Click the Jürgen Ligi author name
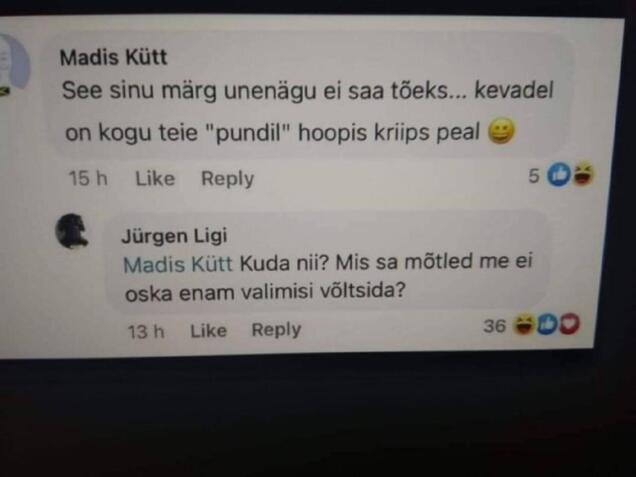This screenshot has height=477, width=636. (174, 236)
